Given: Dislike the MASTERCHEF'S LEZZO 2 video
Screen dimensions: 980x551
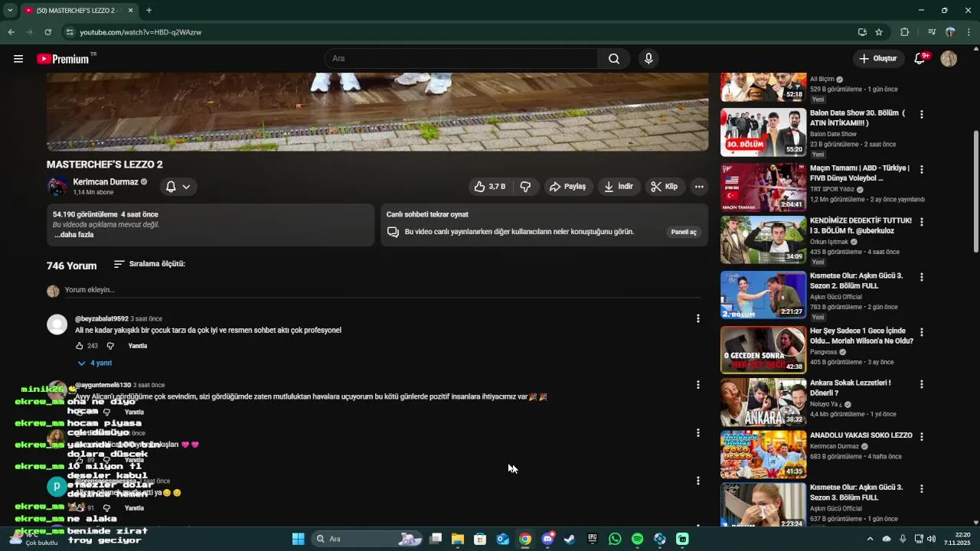Looking at the screenshot, I should click(x=525, y=187).
